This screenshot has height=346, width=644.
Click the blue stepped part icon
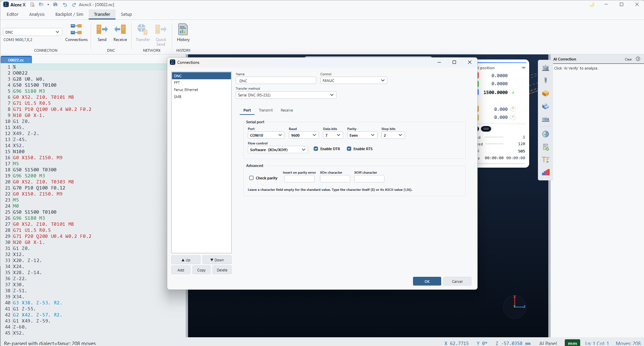pos(546,106)
